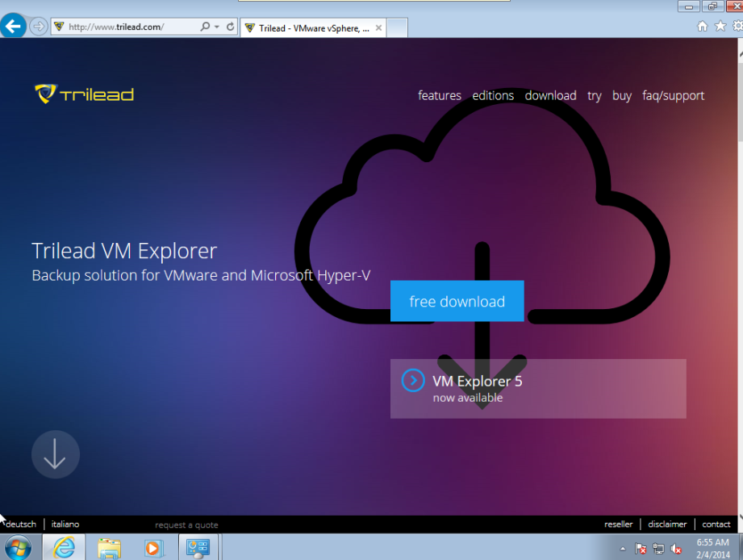Screen dimensions: 743x560
Task: Switch language to italiano
Action: pos(65,524)
